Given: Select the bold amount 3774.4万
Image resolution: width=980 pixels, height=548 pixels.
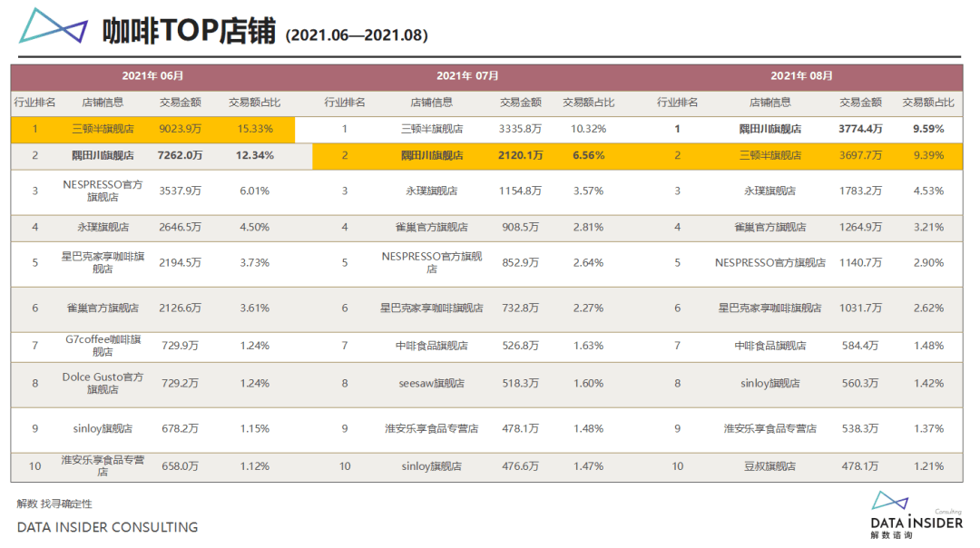Looking at the screenshot, I should click(x=860, y=129).
